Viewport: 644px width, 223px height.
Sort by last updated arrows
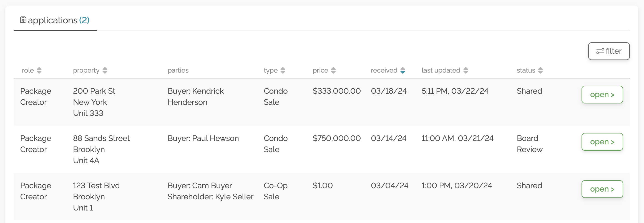point(466,70)
